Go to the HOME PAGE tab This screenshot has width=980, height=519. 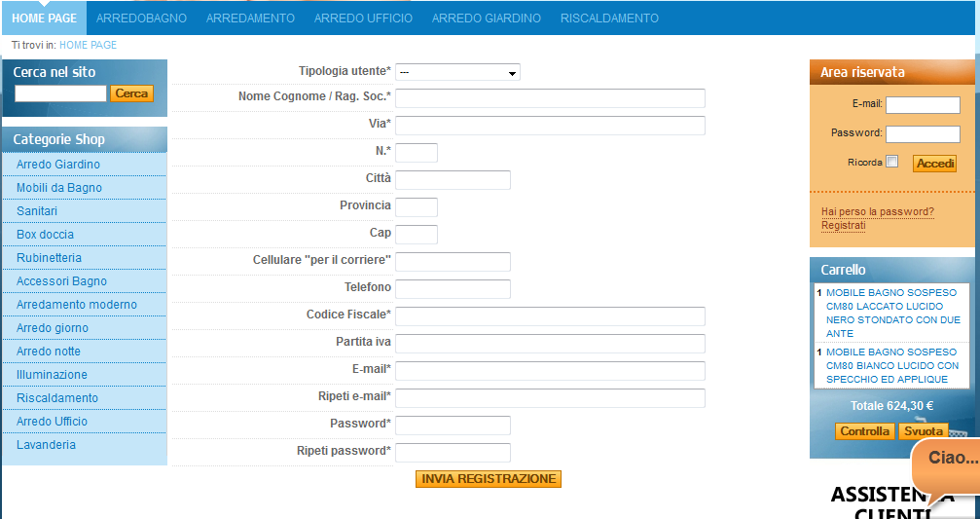(44, 19)
